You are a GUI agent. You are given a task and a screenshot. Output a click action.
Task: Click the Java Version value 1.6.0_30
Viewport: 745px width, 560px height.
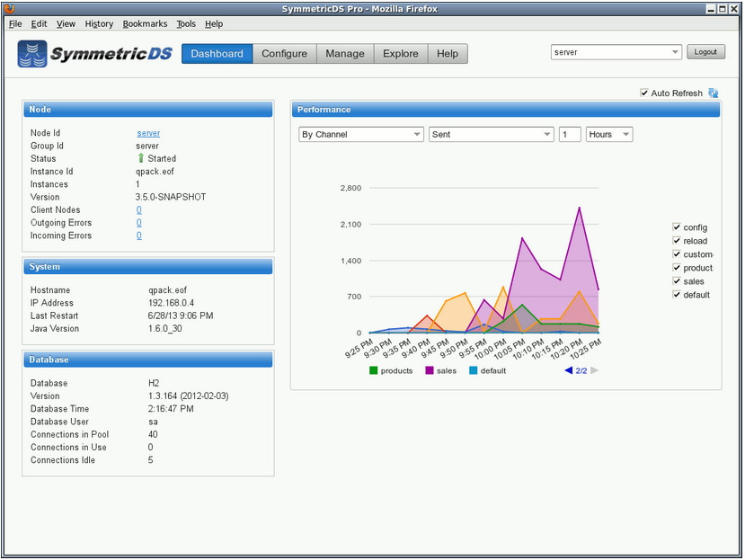[164, 328]
